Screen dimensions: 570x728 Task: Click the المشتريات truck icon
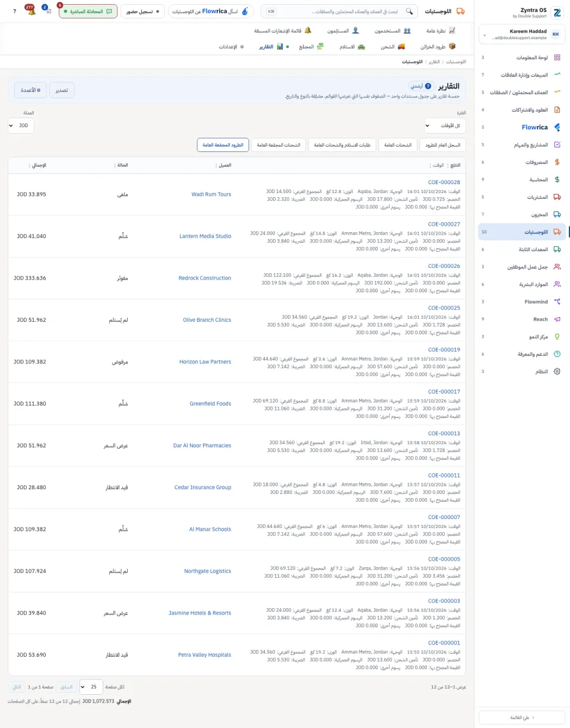[557, 197]
